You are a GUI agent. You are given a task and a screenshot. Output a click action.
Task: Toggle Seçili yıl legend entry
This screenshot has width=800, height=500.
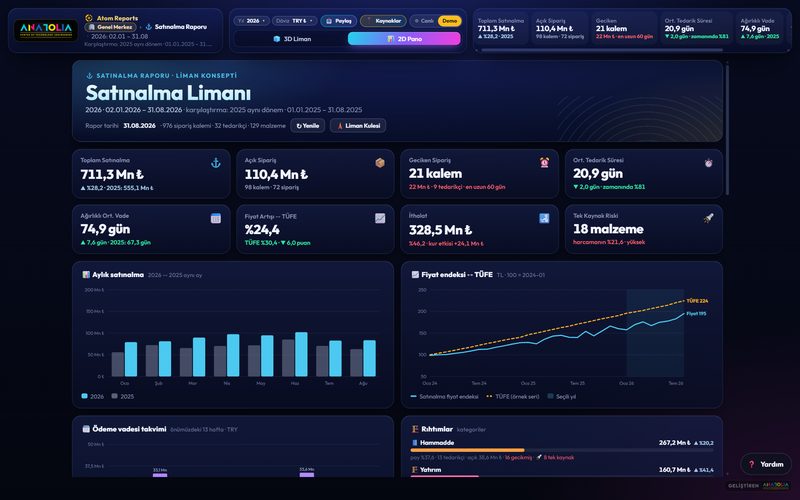click(562, 396)
